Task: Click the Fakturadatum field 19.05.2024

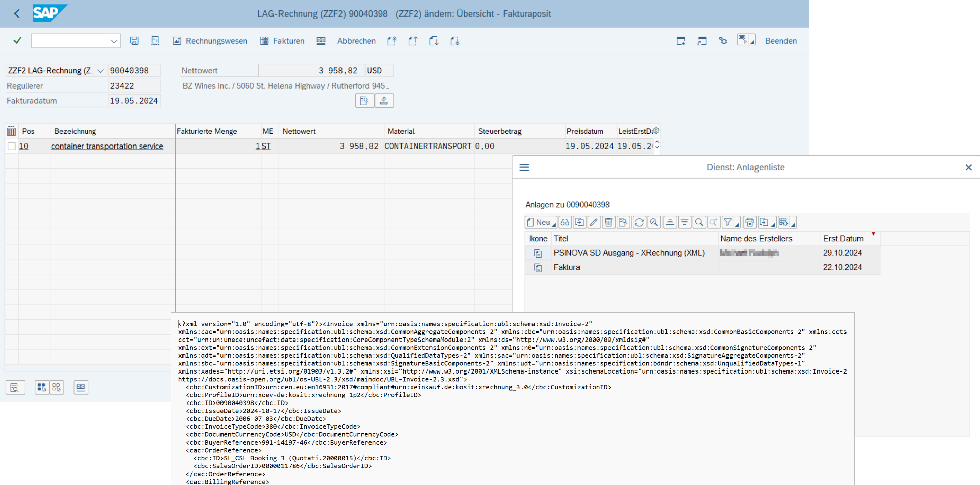Action: pyautogui.click(x=133, y=101)
